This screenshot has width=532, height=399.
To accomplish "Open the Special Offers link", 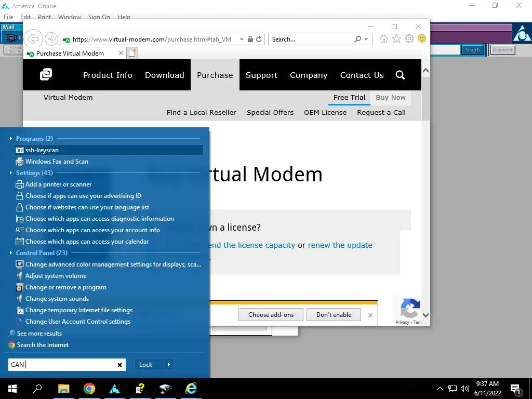I will [270, 113].
